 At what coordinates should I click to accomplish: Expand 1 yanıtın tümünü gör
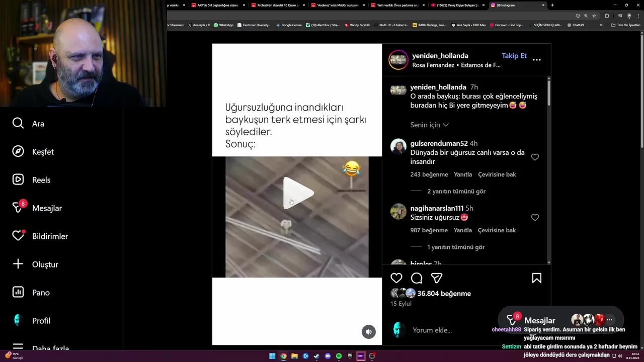[456, 247]
